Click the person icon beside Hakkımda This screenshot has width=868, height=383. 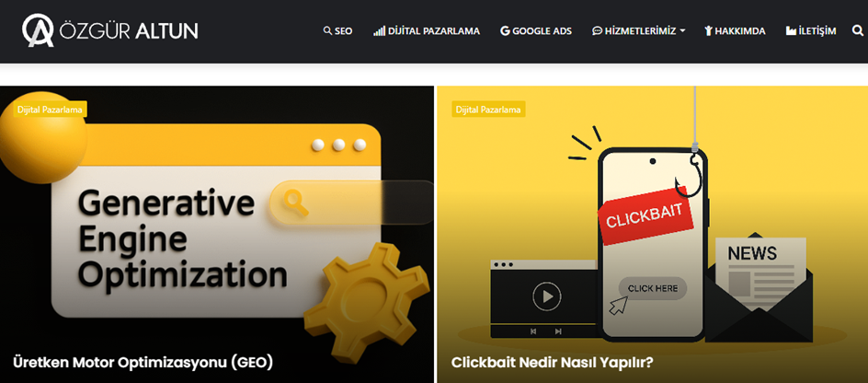pos(708,31)
